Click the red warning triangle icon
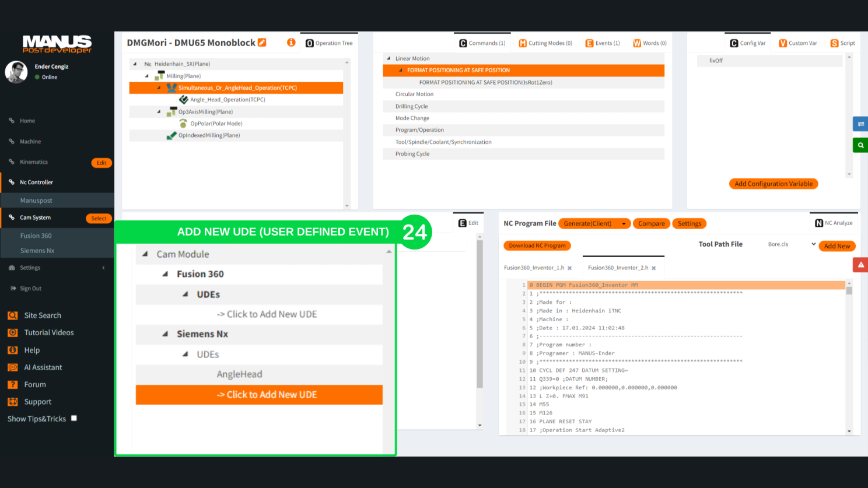 [860, 265]
